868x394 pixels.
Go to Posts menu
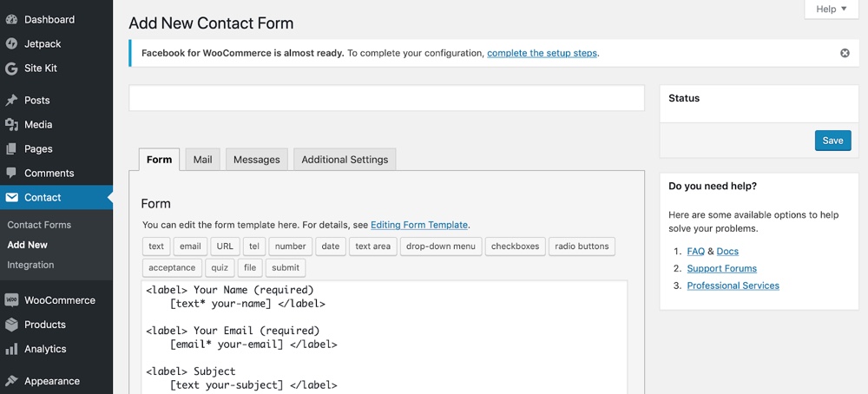pyautogui.click(x=56, y=100)
